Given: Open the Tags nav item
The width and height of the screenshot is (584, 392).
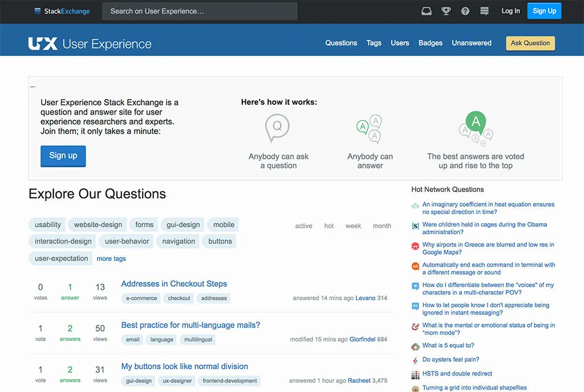Looking at the screenshot, I should (x=374, y=43).
